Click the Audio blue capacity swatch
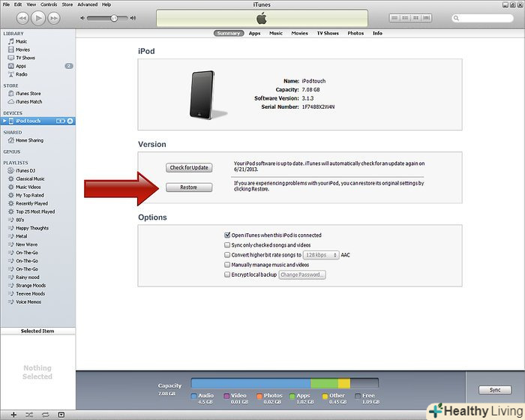This screenshot has width=525, height=420. point(193,396)
